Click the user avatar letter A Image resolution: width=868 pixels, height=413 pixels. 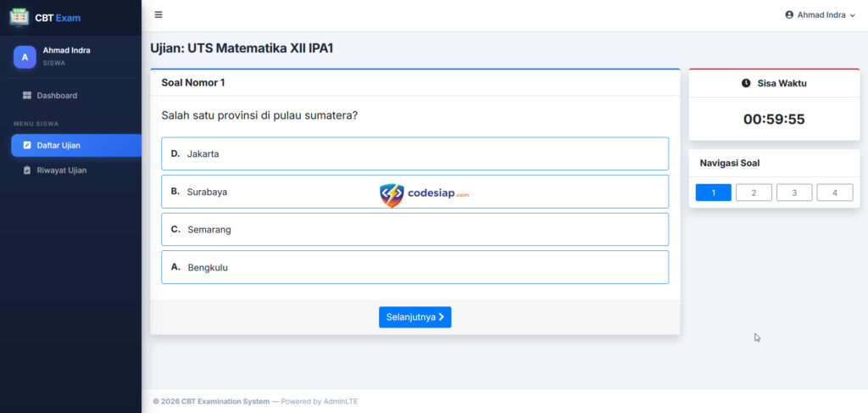click(25, 57)
